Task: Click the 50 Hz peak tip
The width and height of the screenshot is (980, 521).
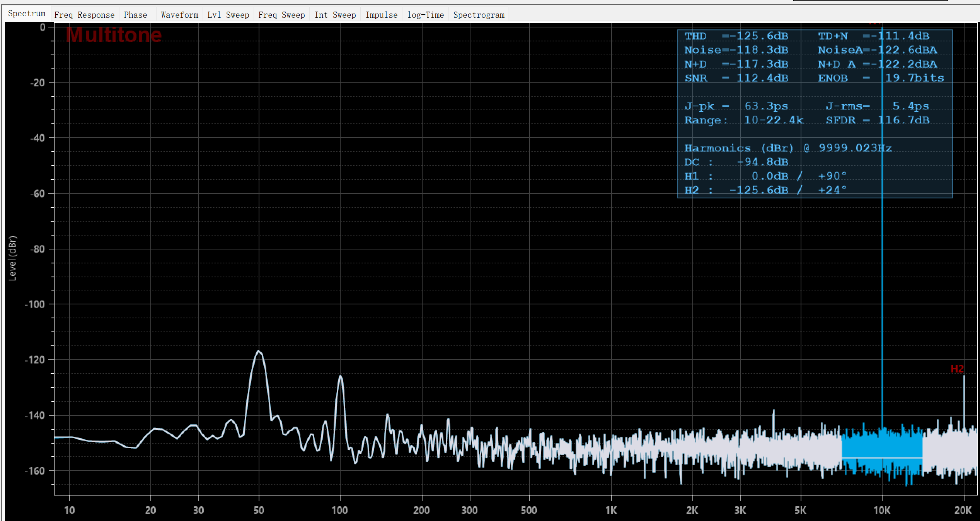Action: coord(259,351)
